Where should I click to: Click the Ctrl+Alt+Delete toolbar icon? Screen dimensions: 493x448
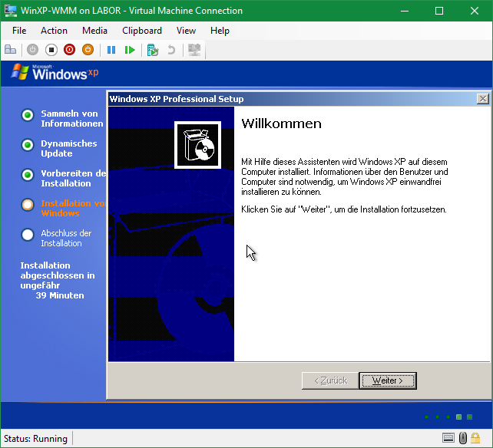pos(11,50)
